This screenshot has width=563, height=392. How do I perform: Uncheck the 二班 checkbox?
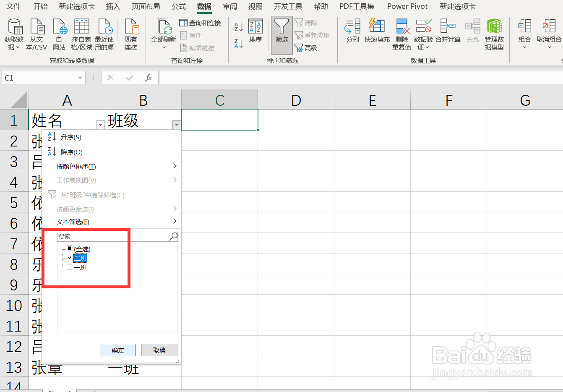[x=70, y=258]
